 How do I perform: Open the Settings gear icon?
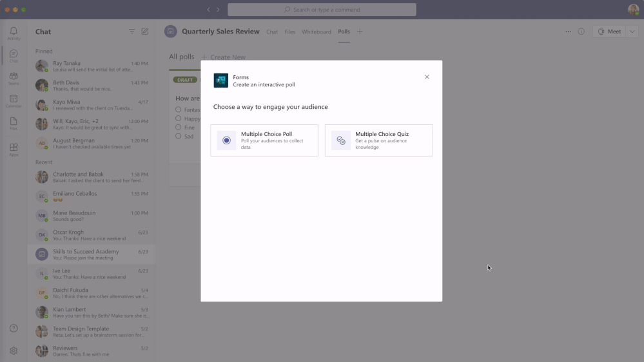point(14,350)
